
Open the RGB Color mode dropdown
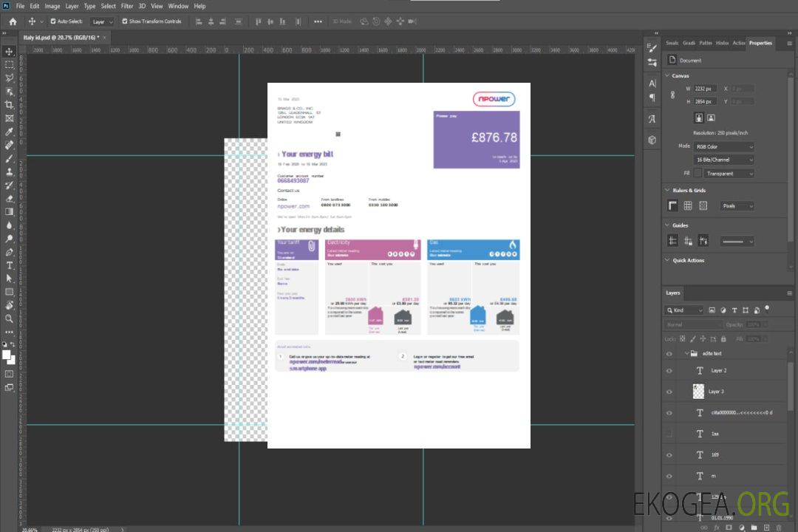[x=724, y=147]
